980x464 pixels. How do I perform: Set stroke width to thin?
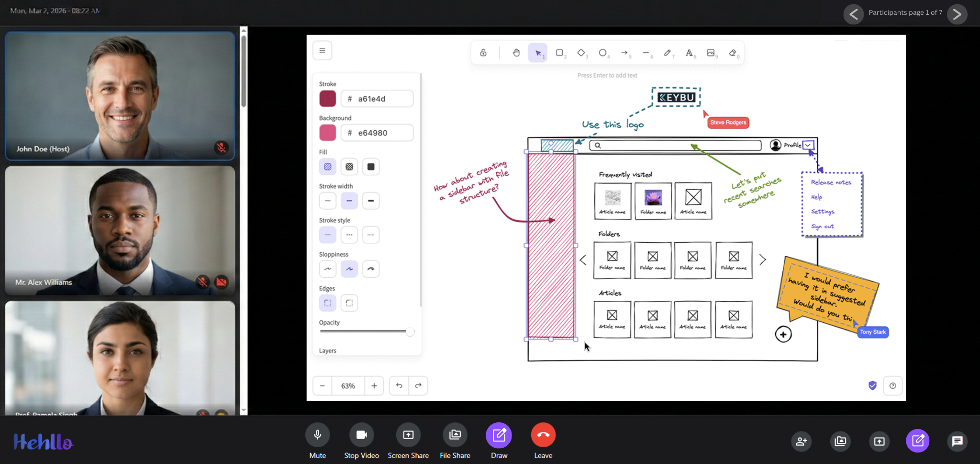click(328, 201)
